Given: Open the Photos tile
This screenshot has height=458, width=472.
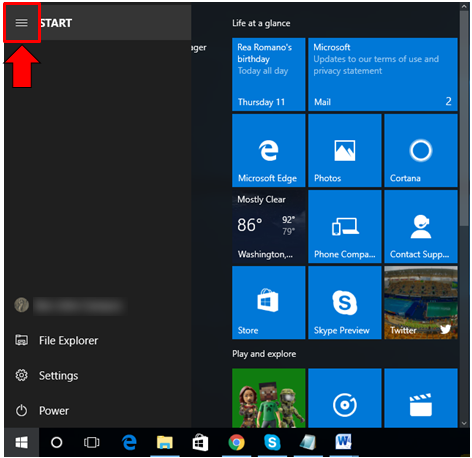Looking at the screenshot, I should click(345, 150).
